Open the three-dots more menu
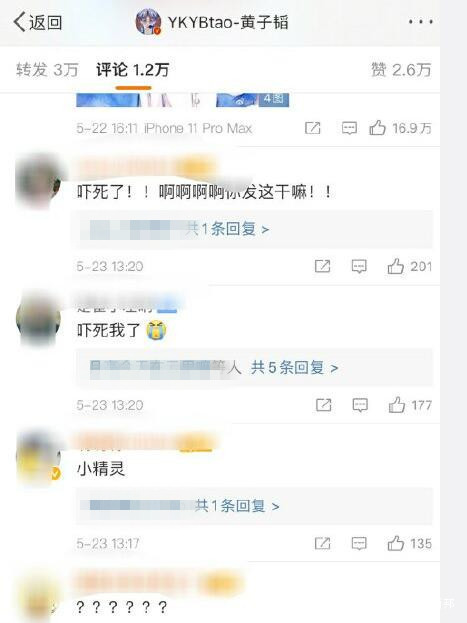The height and width of the screenshot is (623, 467). (x=420, y=22)
